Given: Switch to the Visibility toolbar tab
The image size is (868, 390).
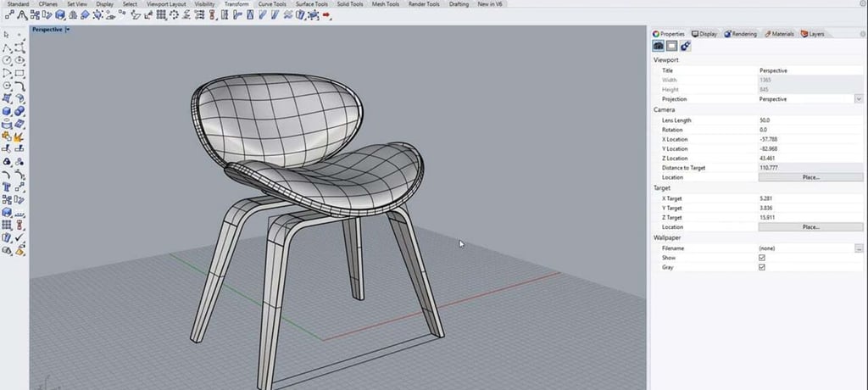Looking at the screenshot, I should pos(204,4).
